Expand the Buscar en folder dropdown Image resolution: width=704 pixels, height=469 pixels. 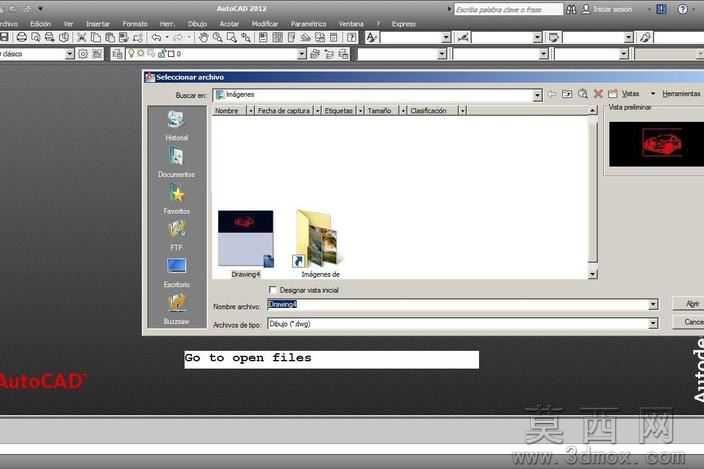pyautogui.click(x=537, y=95)
